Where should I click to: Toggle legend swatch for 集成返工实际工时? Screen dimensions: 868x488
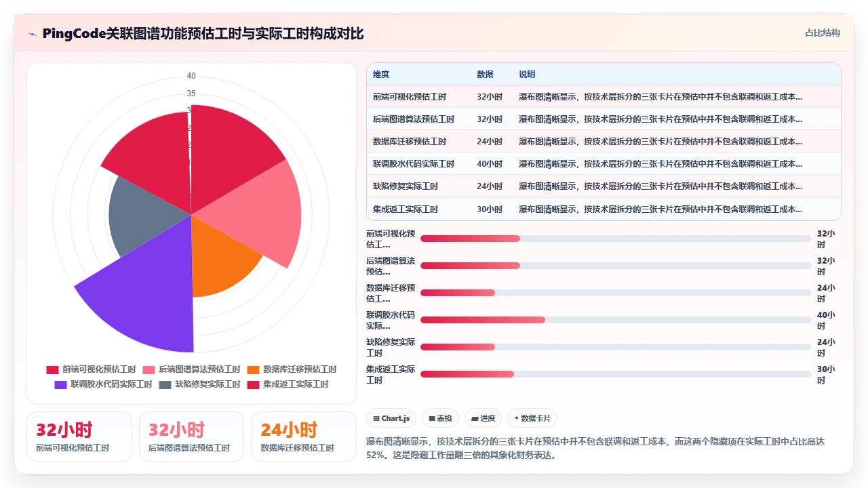point(253,384)
